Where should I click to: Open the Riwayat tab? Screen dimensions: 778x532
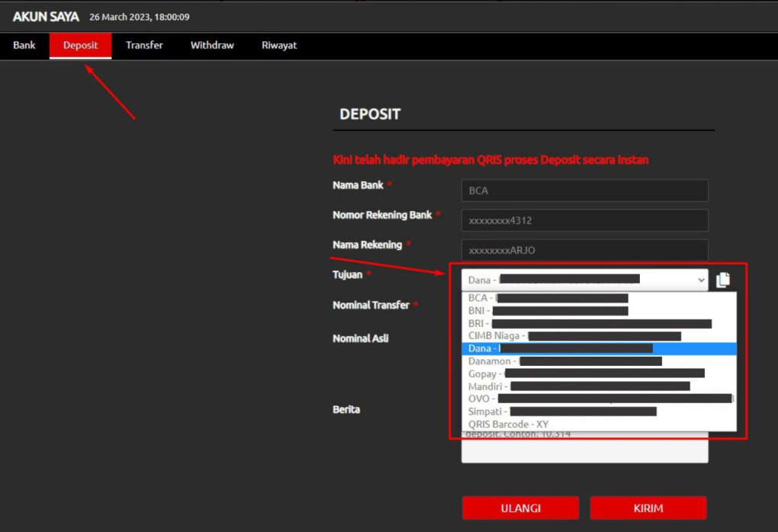tap(279, 46)
